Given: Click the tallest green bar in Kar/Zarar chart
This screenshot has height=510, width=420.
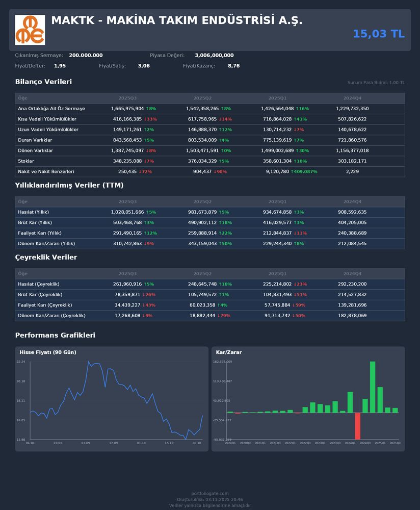Looking at the screenshot, I should (373, 387).
